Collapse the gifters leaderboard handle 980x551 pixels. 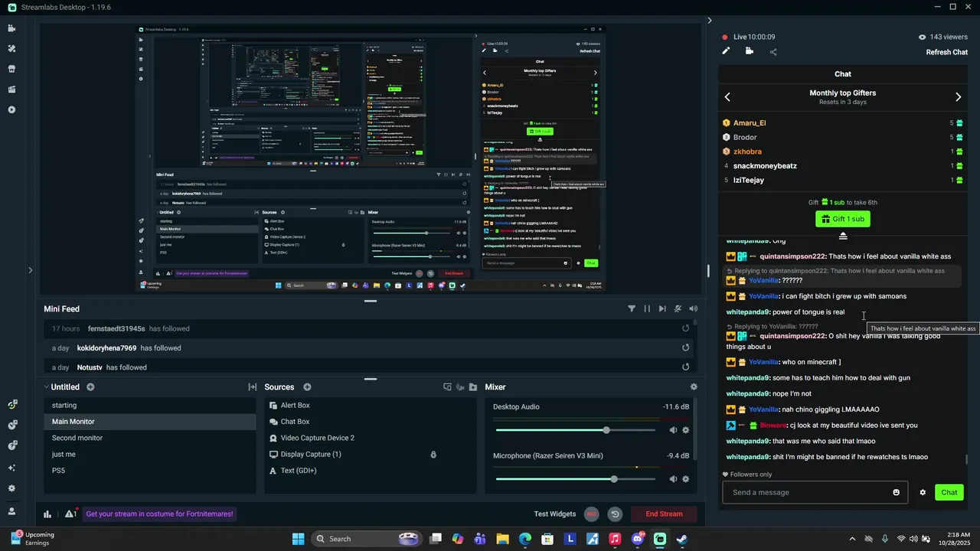[843, 236]
